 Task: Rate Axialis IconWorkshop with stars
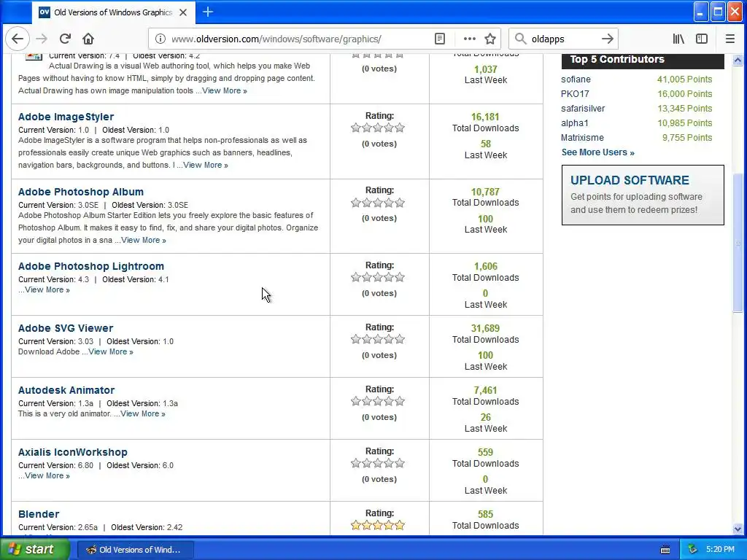tap(378, 463)
